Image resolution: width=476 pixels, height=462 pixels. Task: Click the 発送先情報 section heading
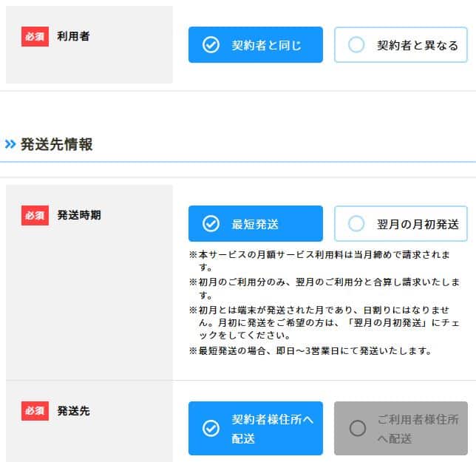(57, 144)
